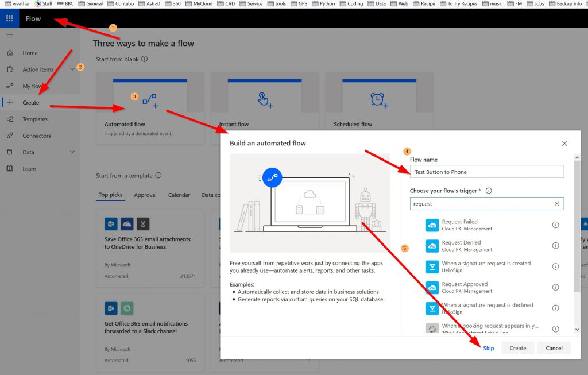Expand the Action items chevron
This screenshot has height=375, width=588.
(72, 69)
